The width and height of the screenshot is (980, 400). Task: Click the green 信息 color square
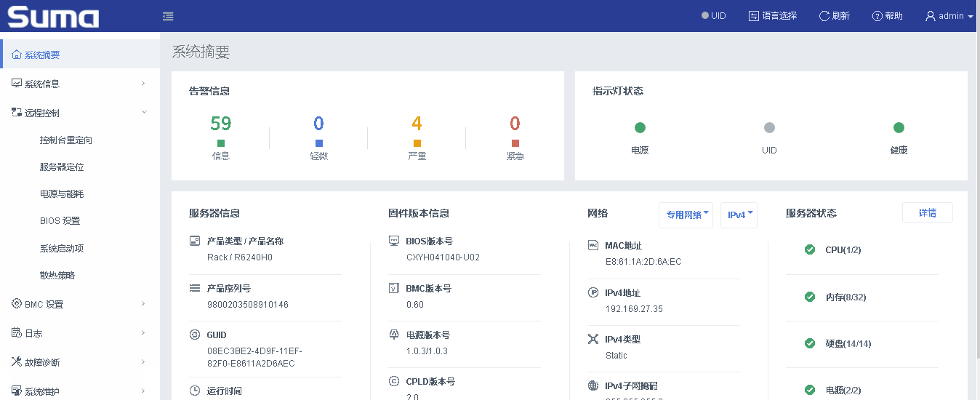coord(220,143)
